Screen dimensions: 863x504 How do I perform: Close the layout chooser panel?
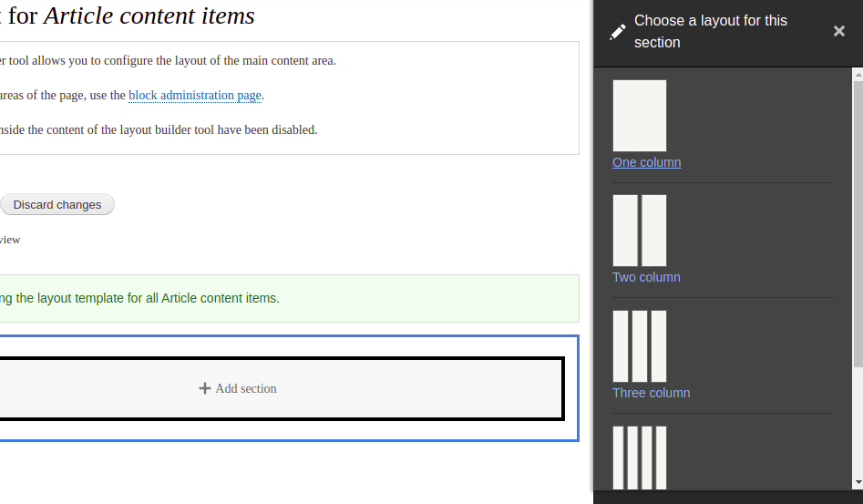coord(838,31)
